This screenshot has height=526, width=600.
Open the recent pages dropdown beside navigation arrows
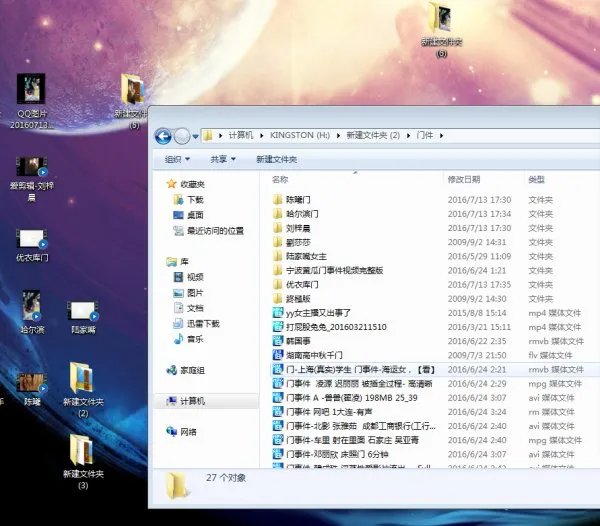coord(196,137)
